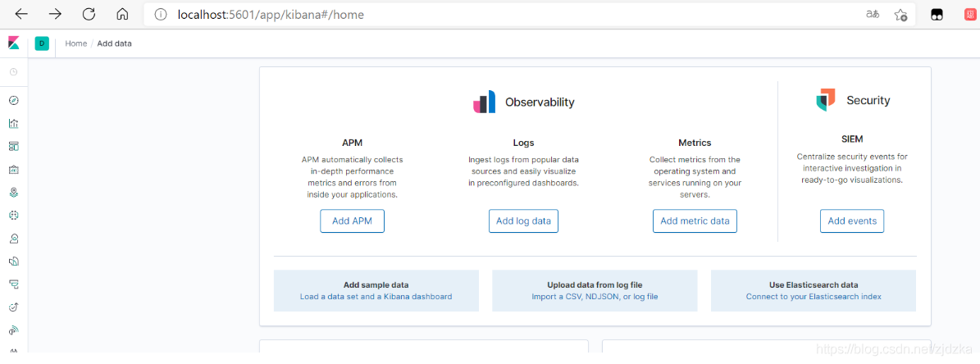
Task: Open Machine Learning from the sidebar icon
Action: [x=14, y=215]
